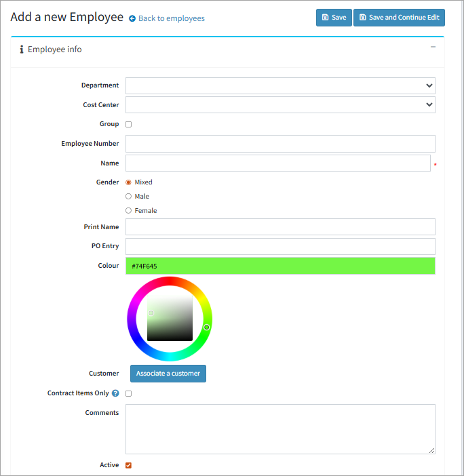Go back to employees list link
The image size is (464, 476).
(x=171, y=19)
